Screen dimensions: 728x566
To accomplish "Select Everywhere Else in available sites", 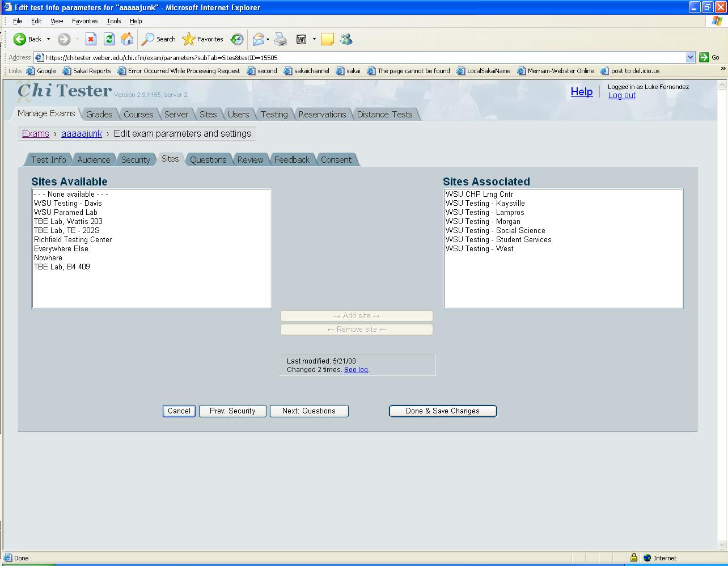I will (x=151, y=248).
